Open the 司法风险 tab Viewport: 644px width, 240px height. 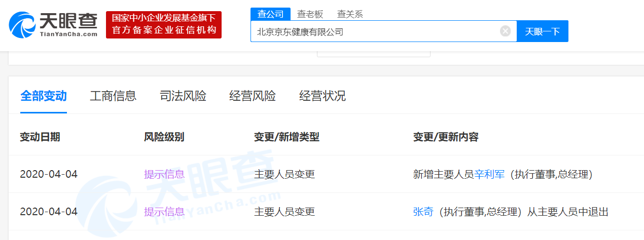[183, 96]
